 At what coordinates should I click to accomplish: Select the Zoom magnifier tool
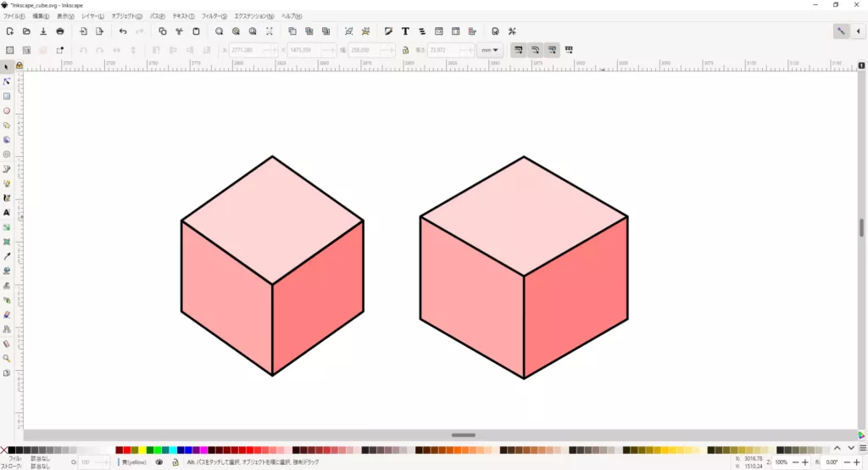(x=7, y=358)
